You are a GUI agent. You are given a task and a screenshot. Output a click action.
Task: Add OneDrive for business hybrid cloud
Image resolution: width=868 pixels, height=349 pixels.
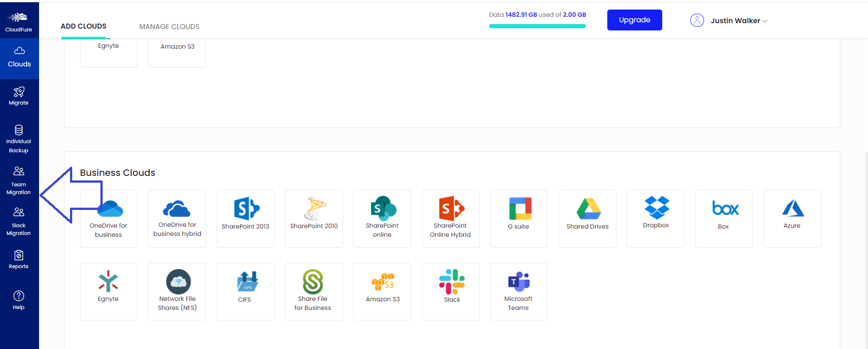point(177,219)
